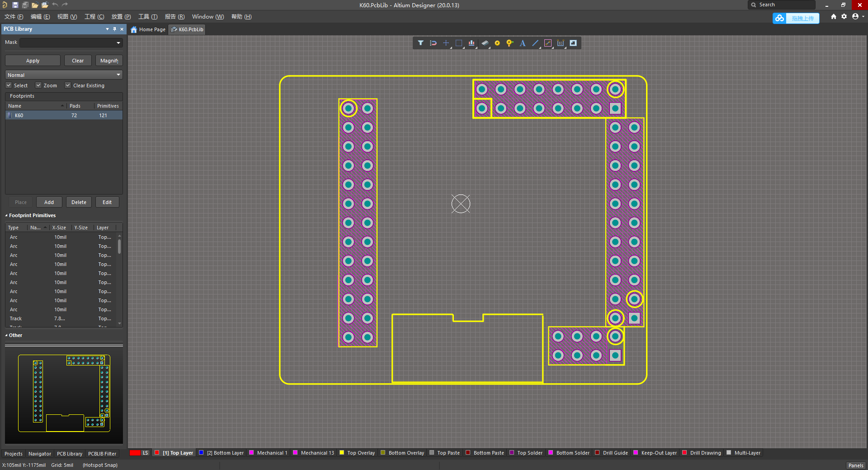Viewport: 868px width, 470px height.
Task: Click the 3D body chip icon
Action: [485, 43]
